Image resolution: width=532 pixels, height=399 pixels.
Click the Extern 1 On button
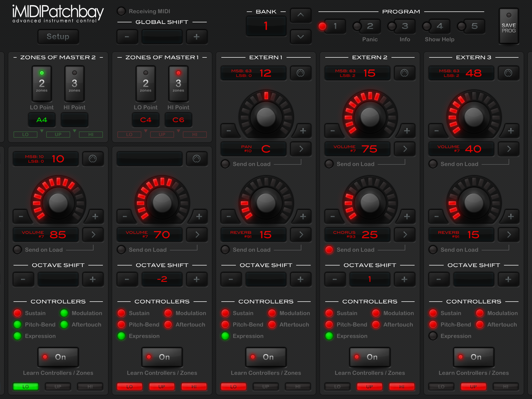coord(266,357)
